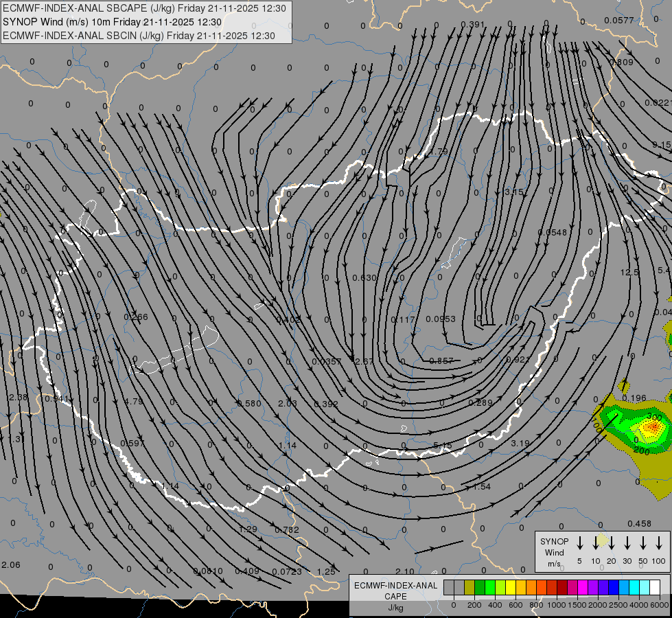Click the 20 m/s wind arrow in legend

click(612, 543)
